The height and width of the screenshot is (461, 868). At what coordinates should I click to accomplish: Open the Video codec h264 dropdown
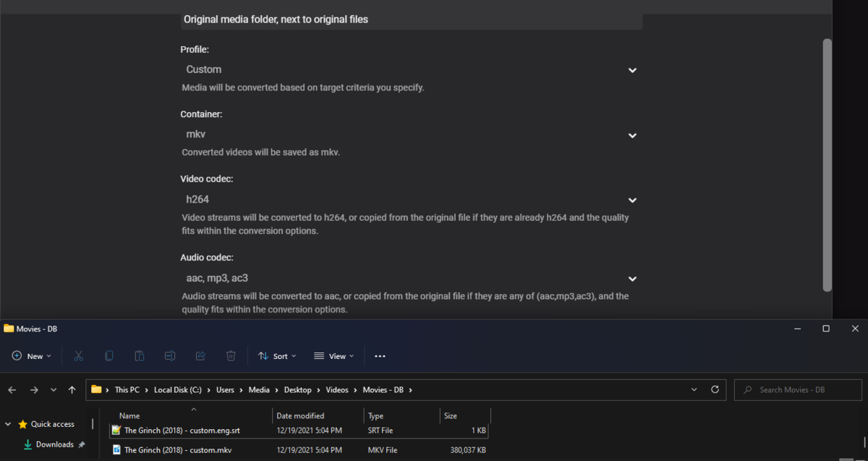409,200
